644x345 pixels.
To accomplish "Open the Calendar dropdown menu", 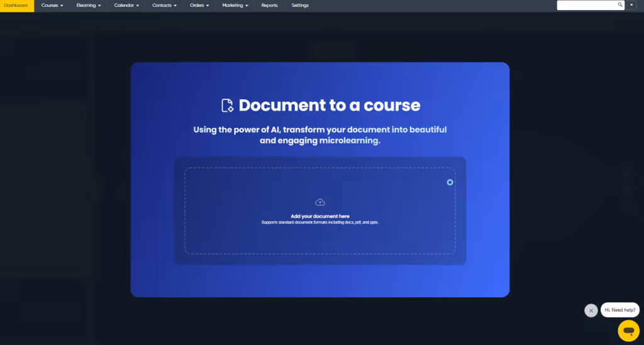I will pyautogui.click(x=126, y=5).
